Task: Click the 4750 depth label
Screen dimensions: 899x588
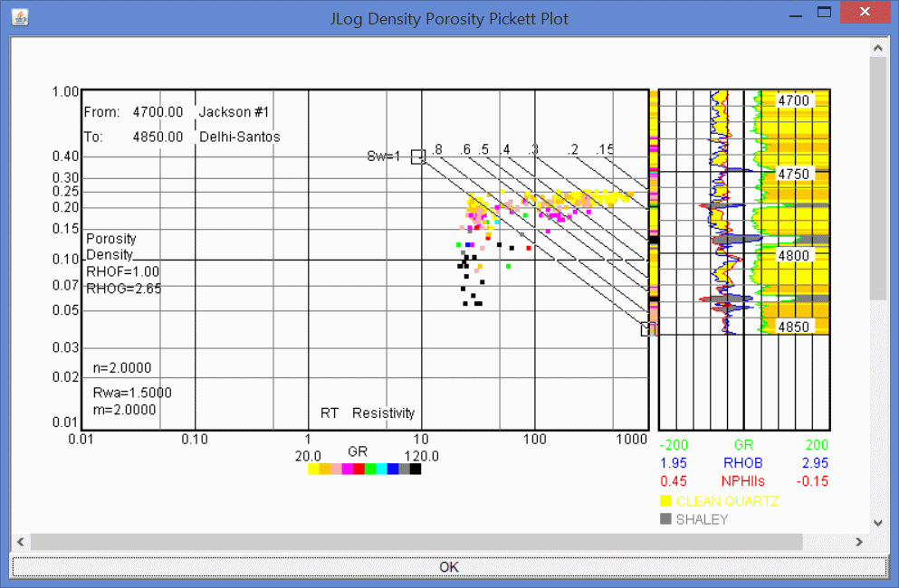Action: [794, 174]
